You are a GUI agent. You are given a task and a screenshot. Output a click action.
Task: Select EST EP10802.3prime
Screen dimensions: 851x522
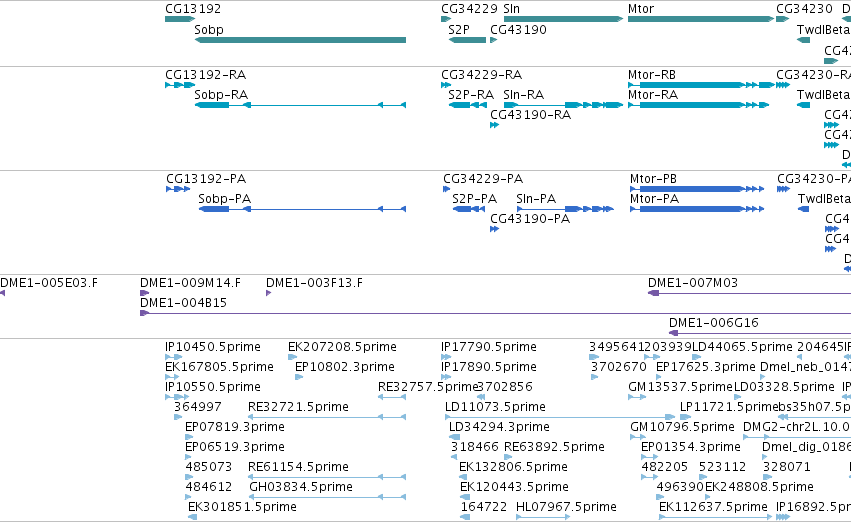pos(345,367)
